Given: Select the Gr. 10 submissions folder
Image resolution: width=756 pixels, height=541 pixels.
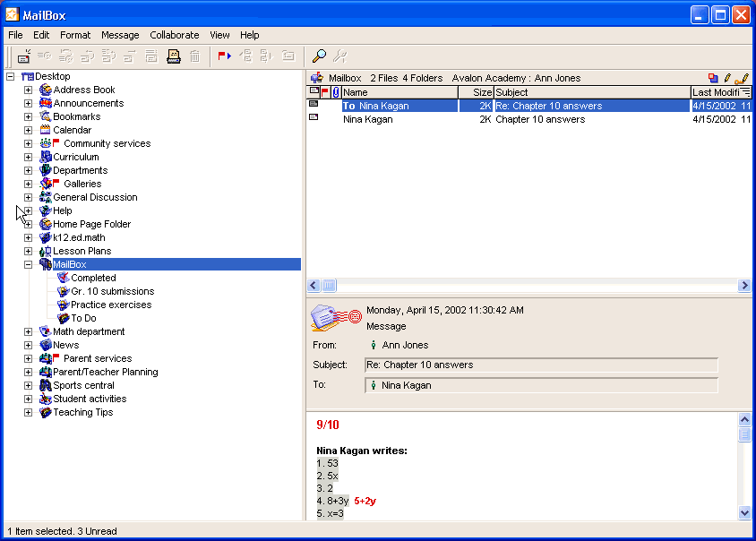Looking at the screenshot, I should pos(112,291).
